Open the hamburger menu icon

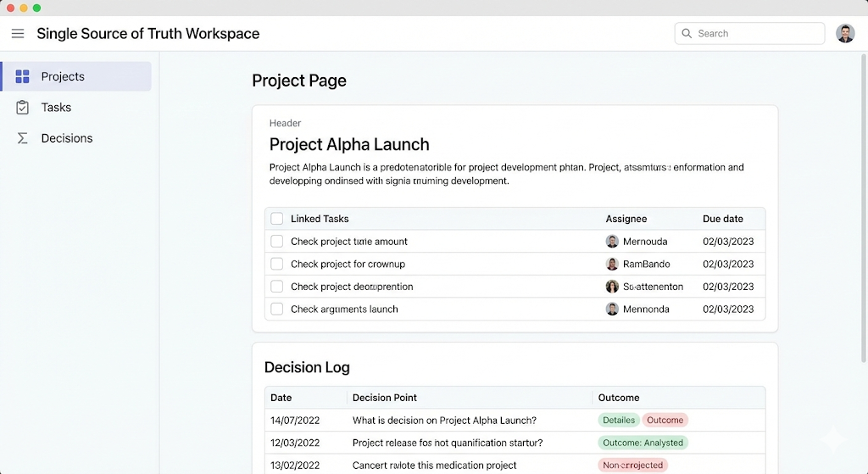(18, 34)
